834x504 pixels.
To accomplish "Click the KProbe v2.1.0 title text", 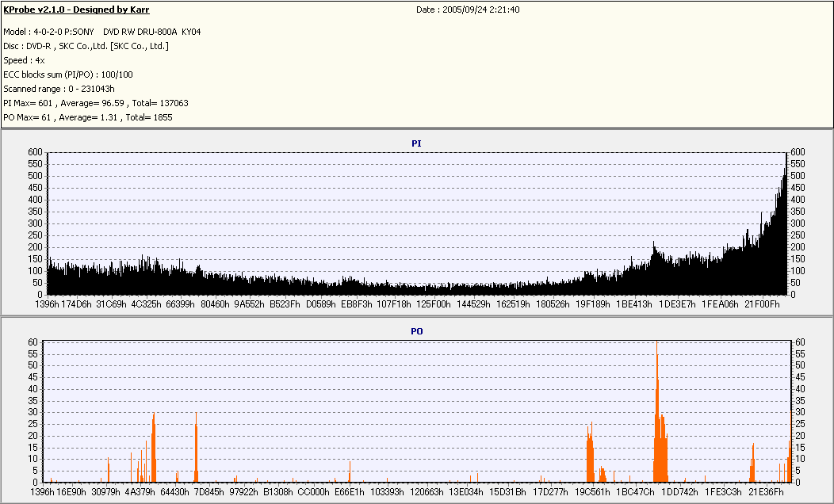I will (x=76, y=10).
